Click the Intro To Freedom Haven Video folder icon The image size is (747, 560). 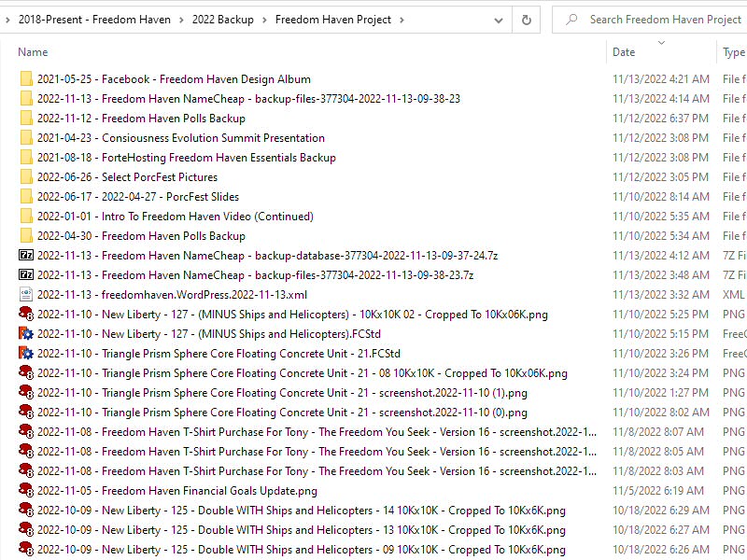(26, 217)
